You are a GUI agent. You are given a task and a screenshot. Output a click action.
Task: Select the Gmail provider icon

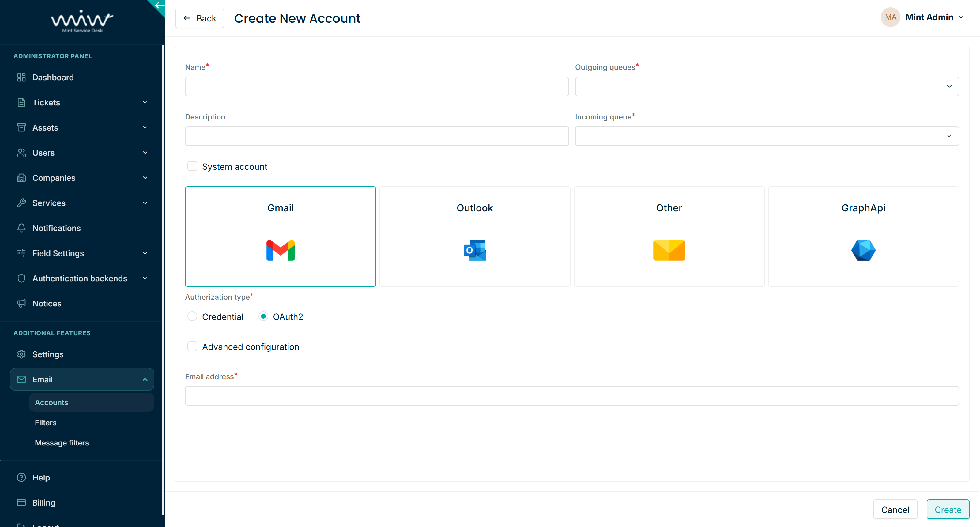coord(281,250)
